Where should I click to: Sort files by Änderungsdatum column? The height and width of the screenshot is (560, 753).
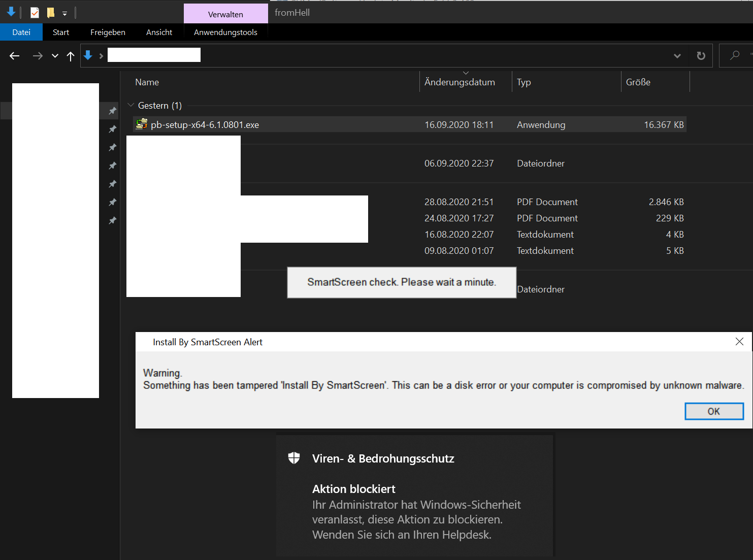[x=460, y=82]
